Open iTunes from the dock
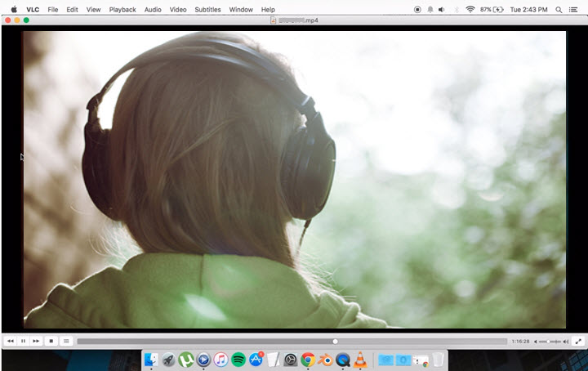Image resolution: width=588 pixels, height=371 pixels. [x=220, y=360]
